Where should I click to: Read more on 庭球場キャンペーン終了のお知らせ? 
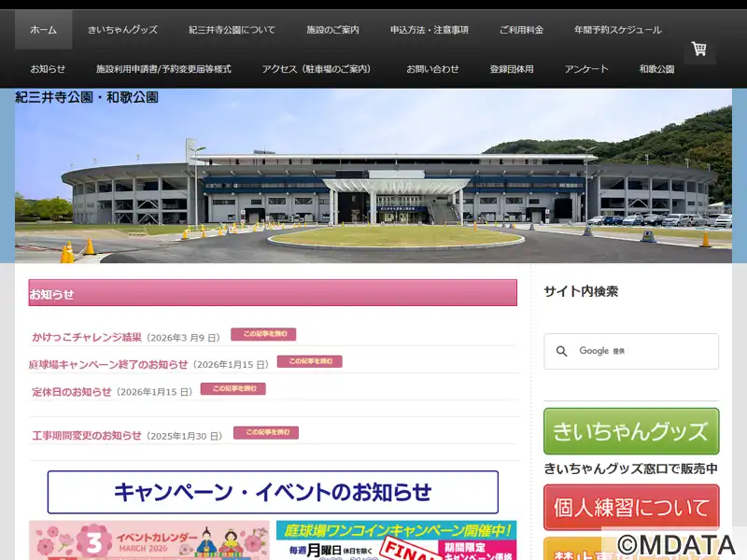(309, 361)
